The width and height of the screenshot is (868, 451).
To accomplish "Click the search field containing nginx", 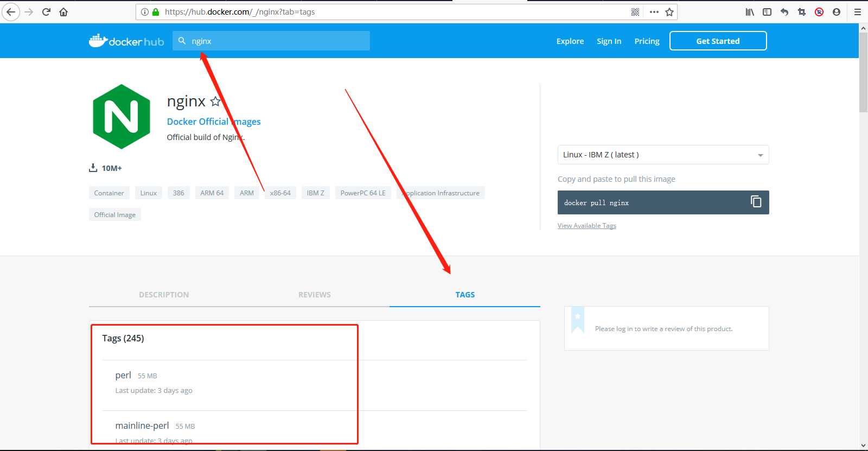I will [x=271, y=41].
